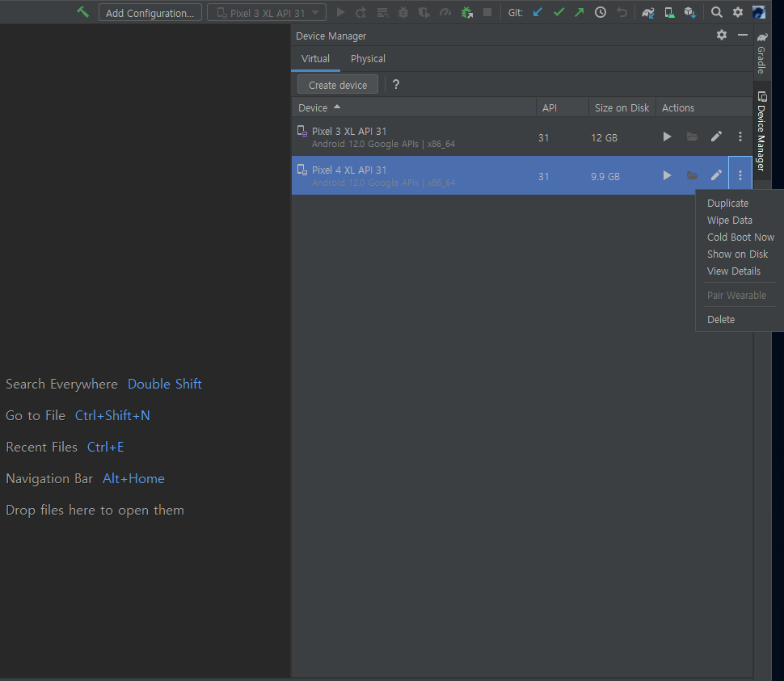The height and width of the screenshot is (681, 784).
Task: Open more actions for Pixel 3 XL API 31
Action: pyautogui.click(x=740, y=137)
